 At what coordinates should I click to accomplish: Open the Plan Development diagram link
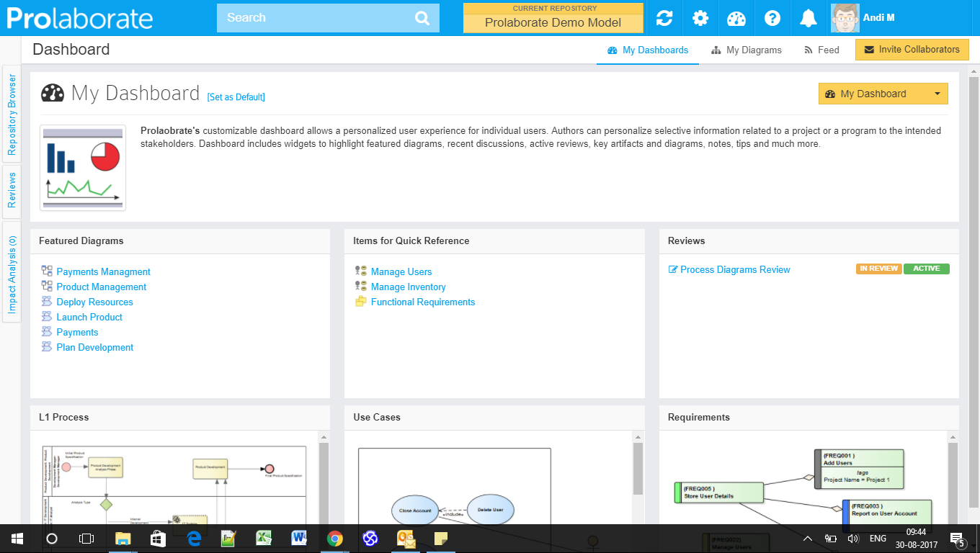(x=95, y=347)
